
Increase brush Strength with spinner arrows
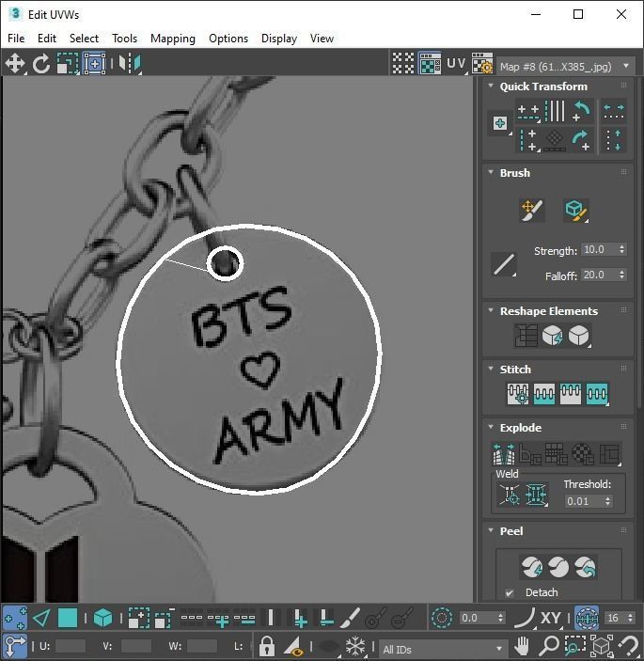tap(622, 246)
